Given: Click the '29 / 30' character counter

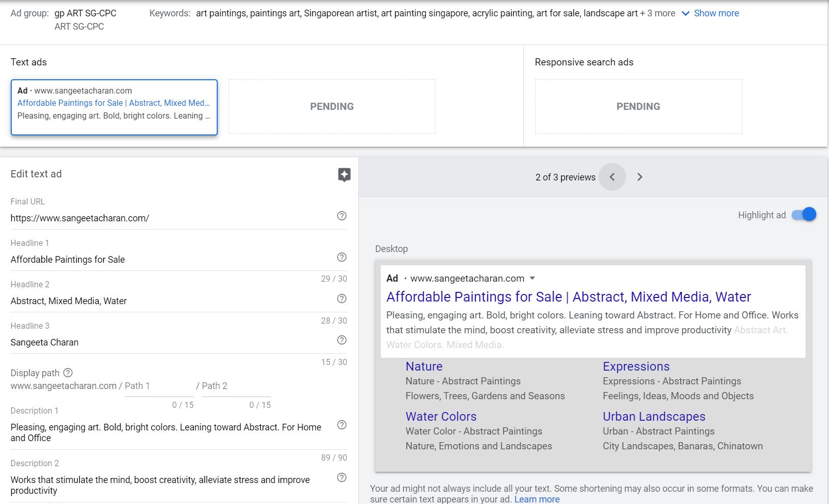Looking at the screenshot, I should tap(334, 279).
